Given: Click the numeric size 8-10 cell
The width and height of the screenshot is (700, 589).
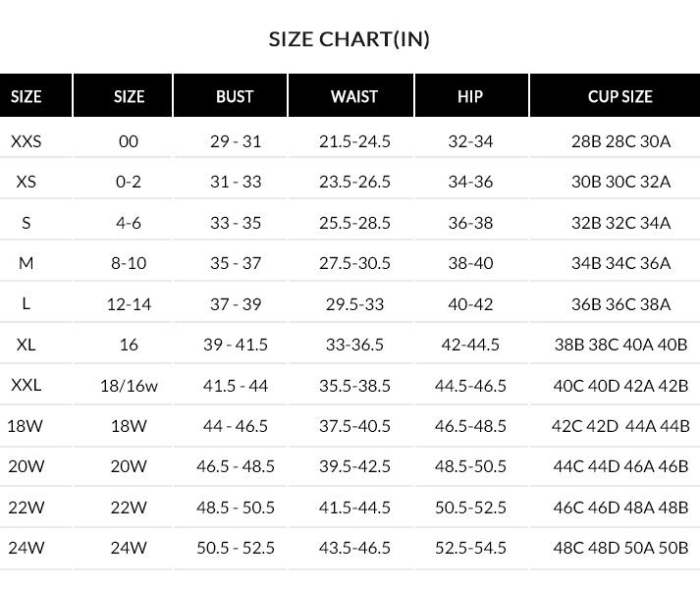Looking at the screenshot, I should [x=129, y=263].
